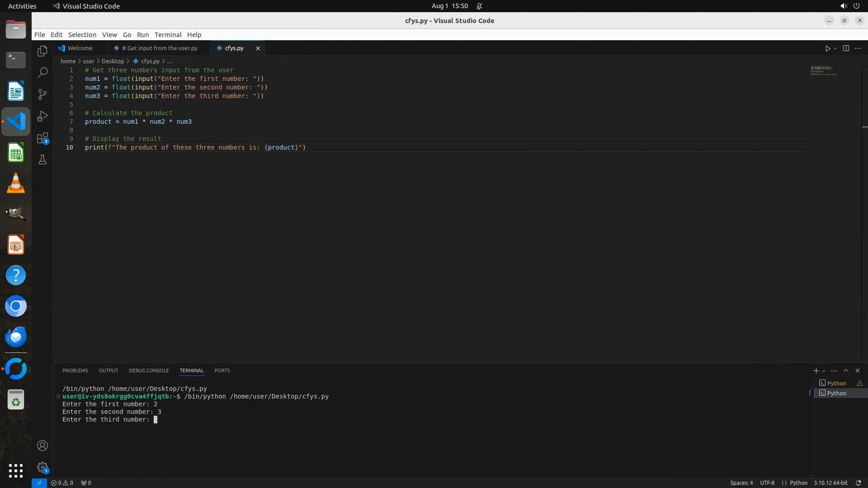868x488 pixels.
Task: Open the Source Control view
Action: coord(42,94)
